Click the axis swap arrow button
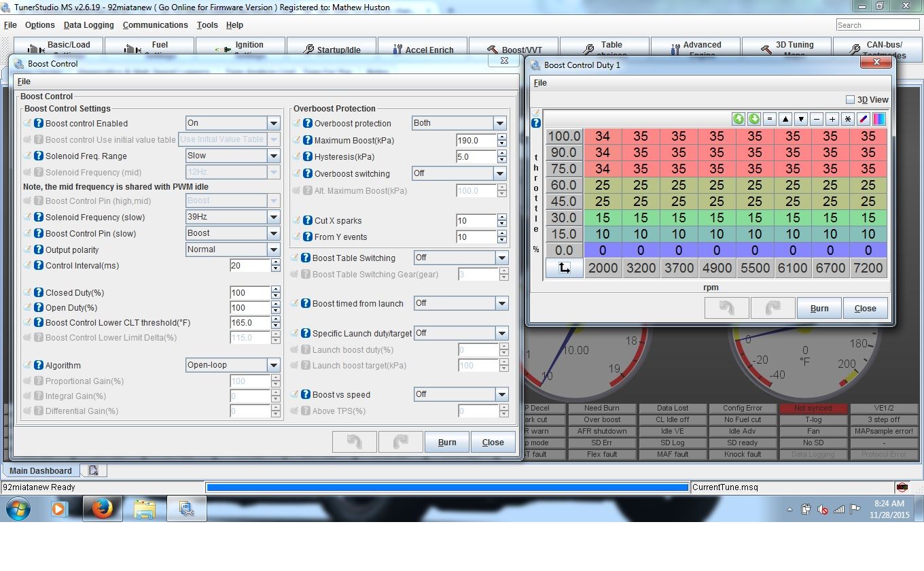Screen dimensions: 924x571 click(564, 269)
